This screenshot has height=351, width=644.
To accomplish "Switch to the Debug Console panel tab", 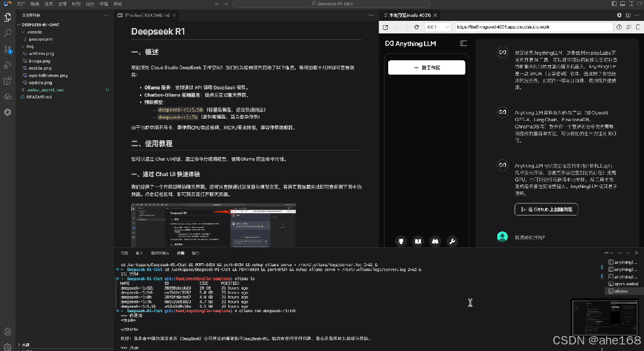I will 160,253.
